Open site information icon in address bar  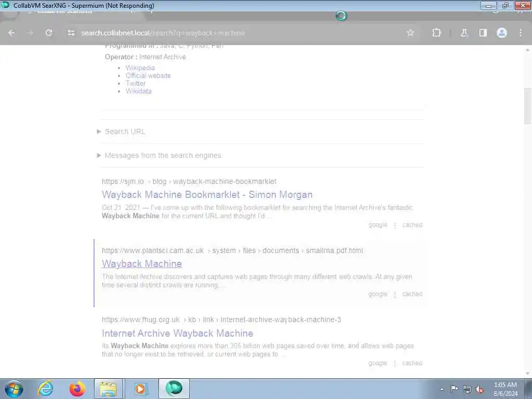click(71, 33)
